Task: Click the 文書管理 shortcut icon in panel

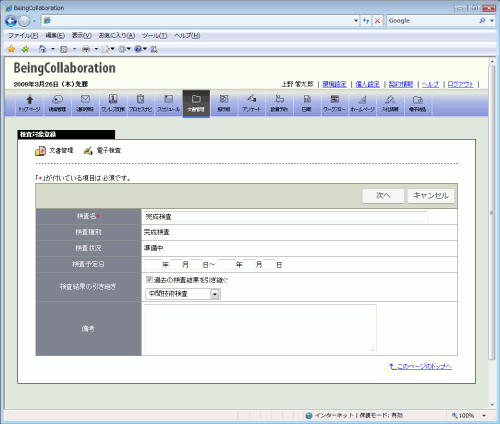Action: 40,151
